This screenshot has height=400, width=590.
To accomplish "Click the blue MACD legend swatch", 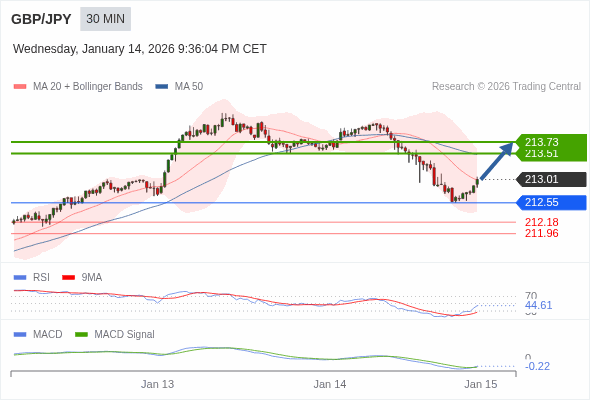I will (x=20, y=335).
